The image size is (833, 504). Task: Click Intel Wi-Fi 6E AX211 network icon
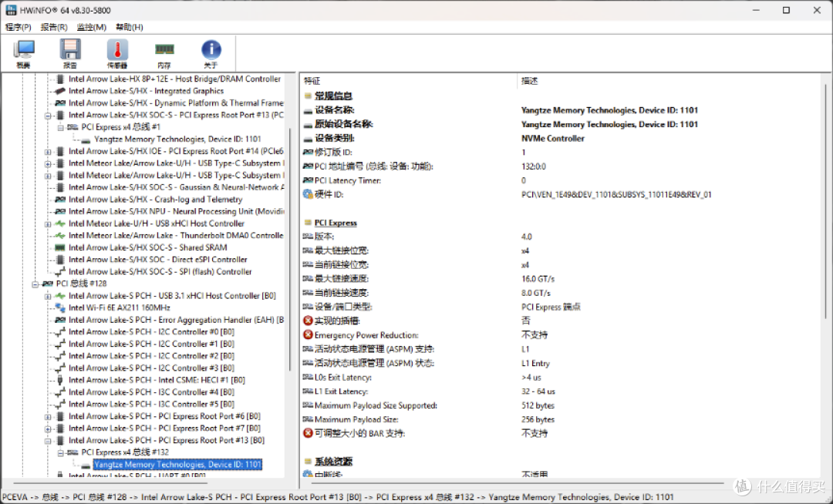[60, 307]
